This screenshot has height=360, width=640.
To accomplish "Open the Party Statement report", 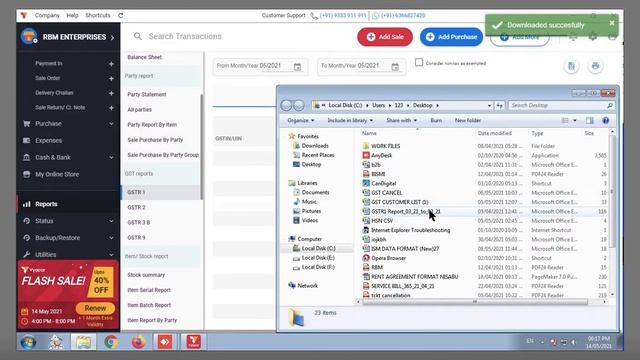I will pos(147,94).
